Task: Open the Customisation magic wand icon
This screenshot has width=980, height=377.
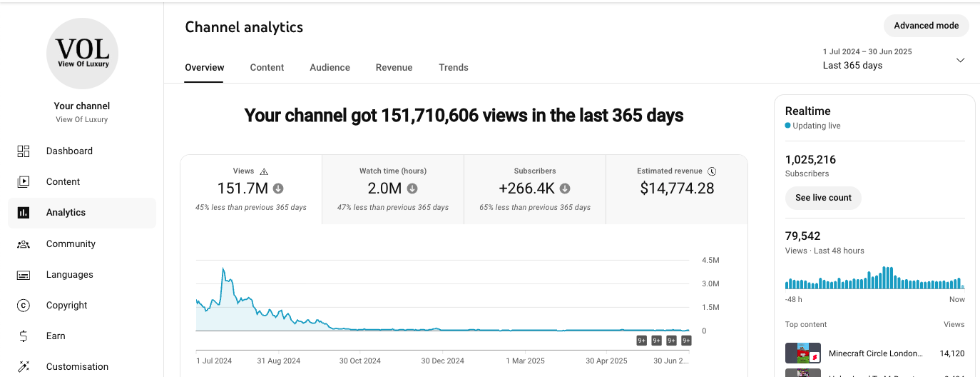Action: click(24, 367)
